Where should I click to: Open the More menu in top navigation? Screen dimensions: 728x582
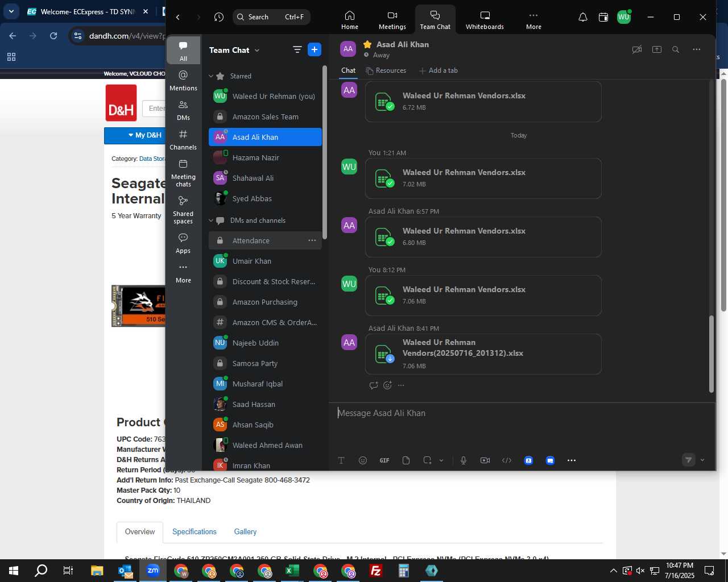[x=533, y=20]
